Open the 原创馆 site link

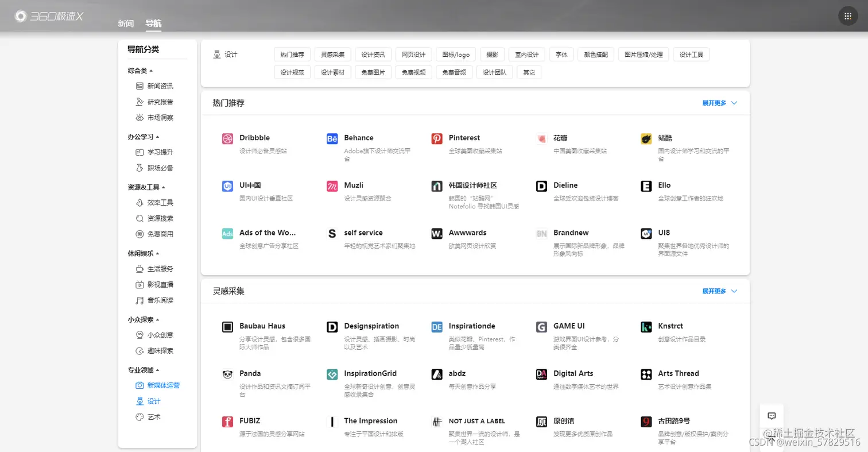[x=564, y=421]
